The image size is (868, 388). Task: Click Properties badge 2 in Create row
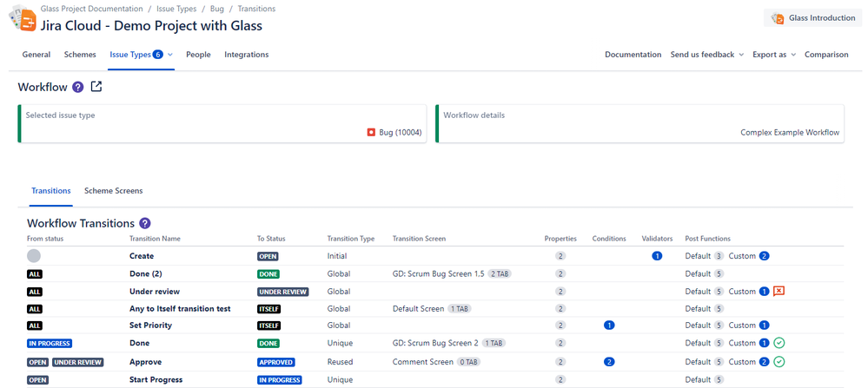[x=560, y=256]
